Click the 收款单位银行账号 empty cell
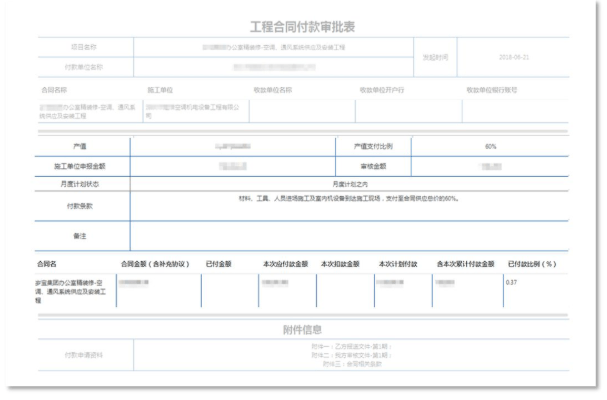The width and height of the screenshot is (607, 400). tap(515, 111)
